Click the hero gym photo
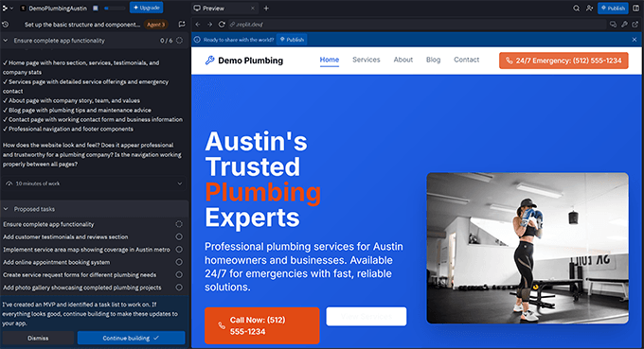 [x=528, y=248]
